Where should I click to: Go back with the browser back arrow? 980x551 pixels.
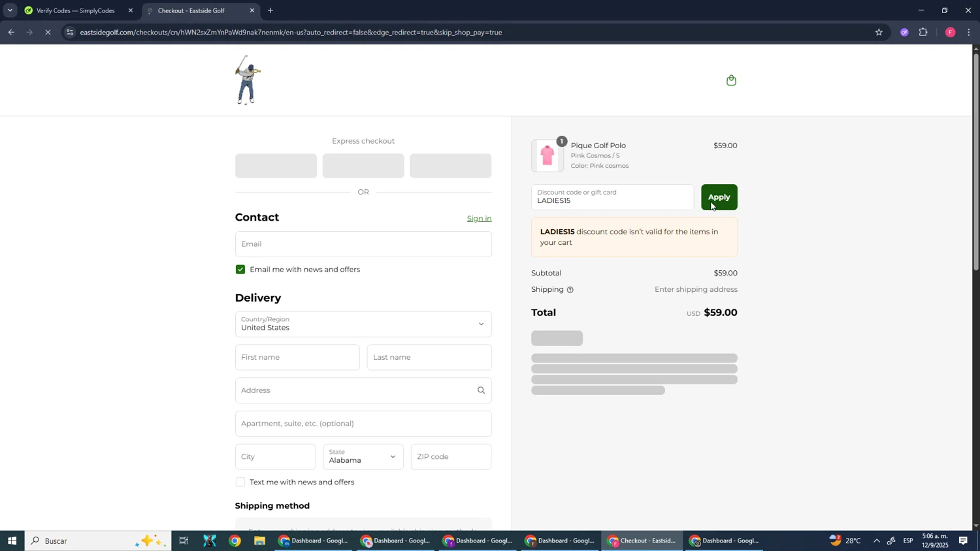pos(11,32)
